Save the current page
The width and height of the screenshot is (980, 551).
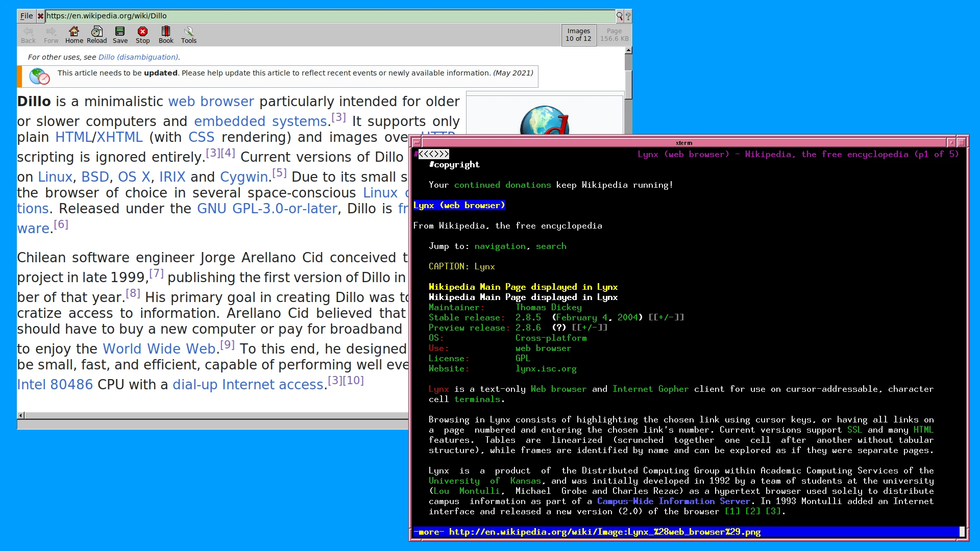tap(120, 35)
